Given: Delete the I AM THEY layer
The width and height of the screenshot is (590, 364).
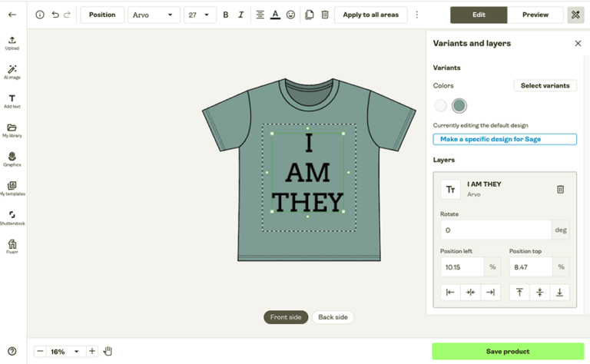Looking at the screenshot, I should coord(560,189).
